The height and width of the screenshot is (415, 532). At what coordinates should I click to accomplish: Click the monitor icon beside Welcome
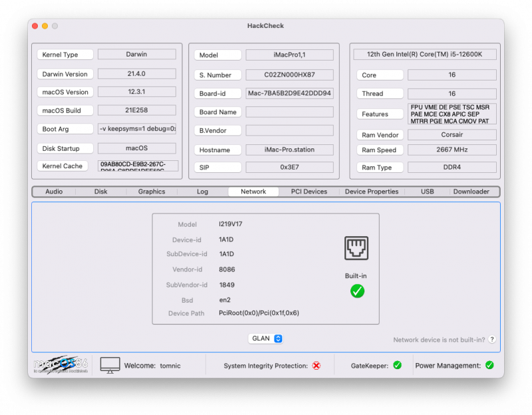pos(110,366)
